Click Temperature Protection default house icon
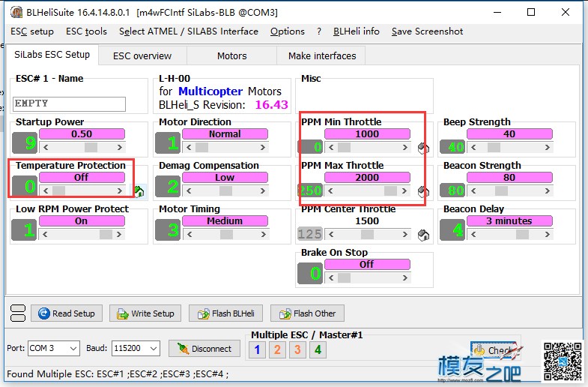 tap(139, 191)
